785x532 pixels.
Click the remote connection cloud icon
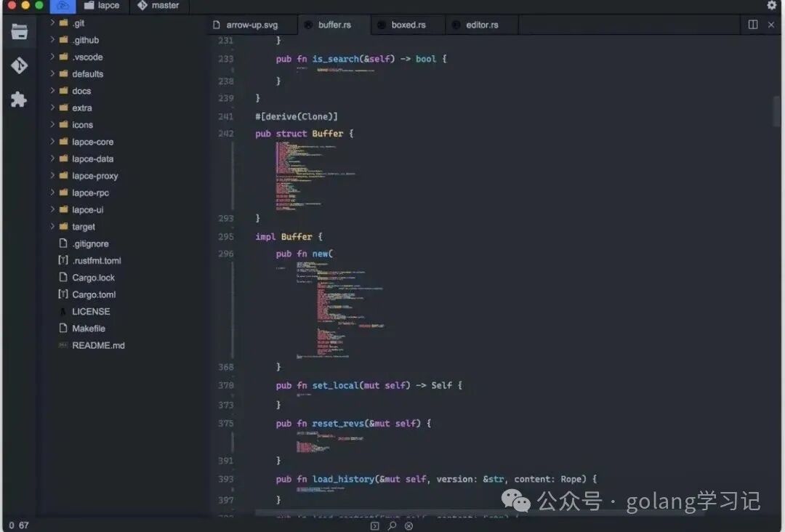[x=63, y=6]
